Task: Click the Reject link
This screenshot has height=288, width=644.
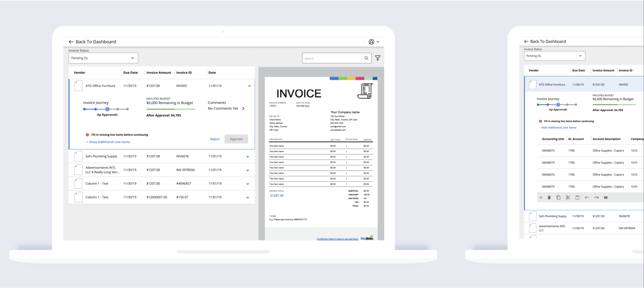Action: (215, 139)
